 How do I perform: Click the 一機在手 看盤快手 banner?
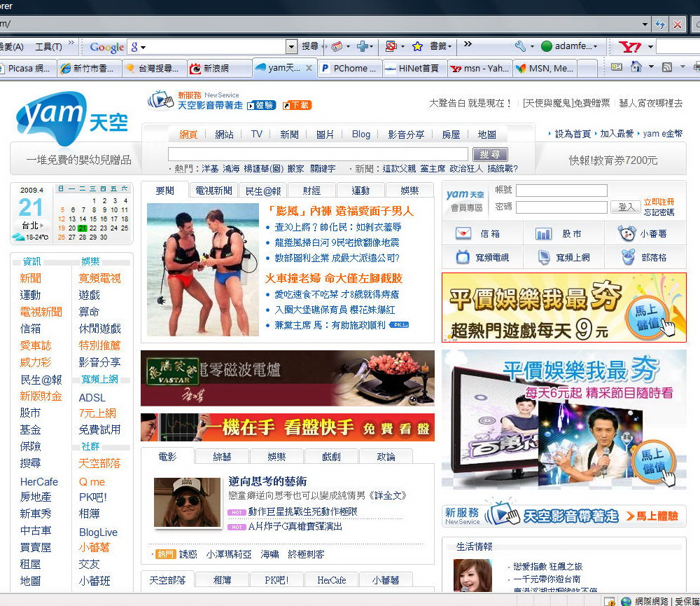288,427
